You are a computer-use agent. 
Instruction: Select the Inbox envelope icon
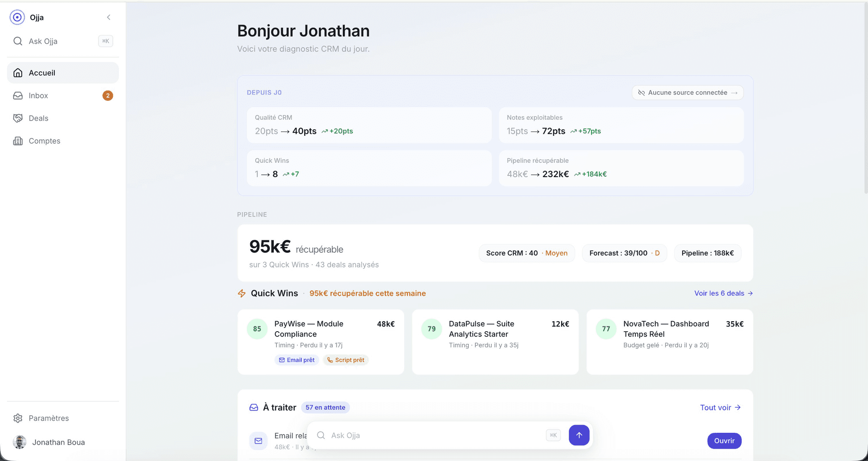(18, 95)
